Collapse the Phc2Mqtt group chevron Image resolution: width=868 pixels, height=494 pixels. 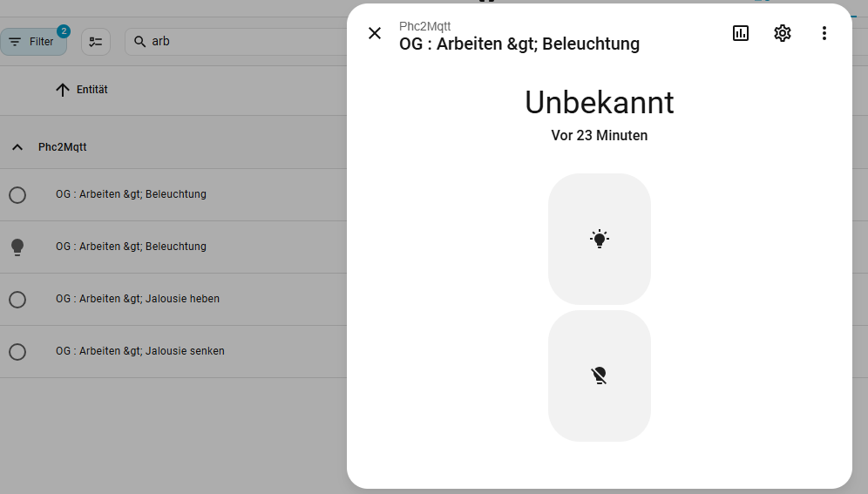pos(17,147)
